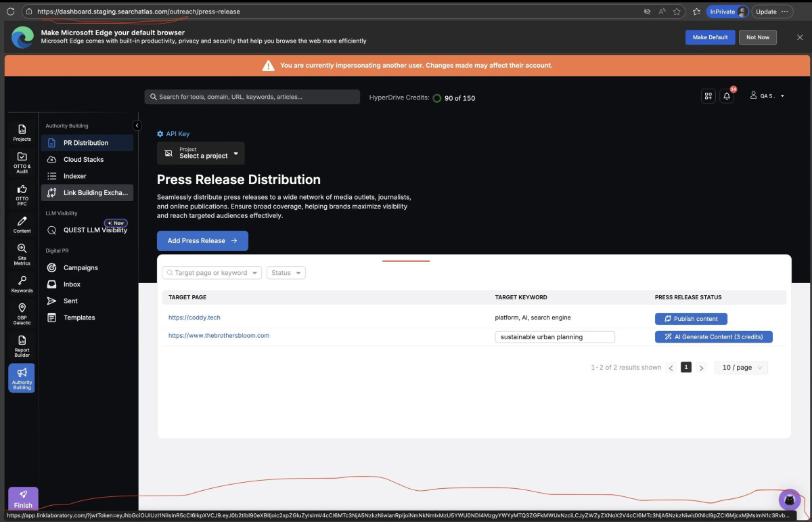Viewport: 812px width, 522px height.
Task: Open the apps grid icon in header
Action: (708, 96)
